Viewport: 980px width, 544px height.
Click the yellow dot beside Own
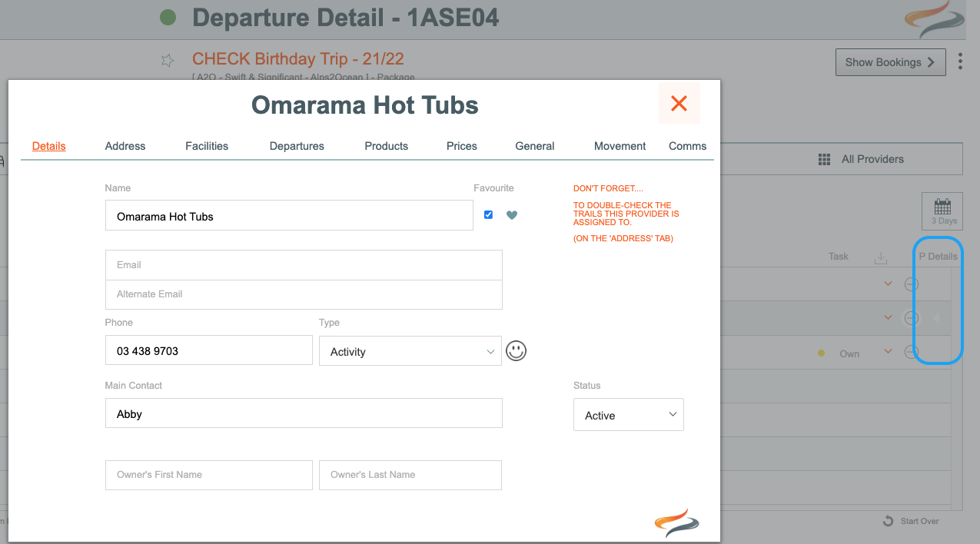(x=821, y=353)
